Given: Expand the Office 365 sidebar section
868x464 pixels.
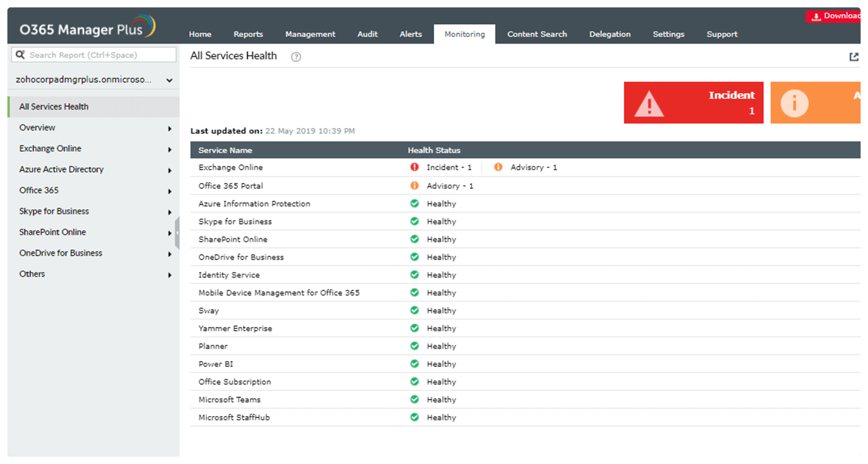Looking at the screenshot, I should click(170, 191).
